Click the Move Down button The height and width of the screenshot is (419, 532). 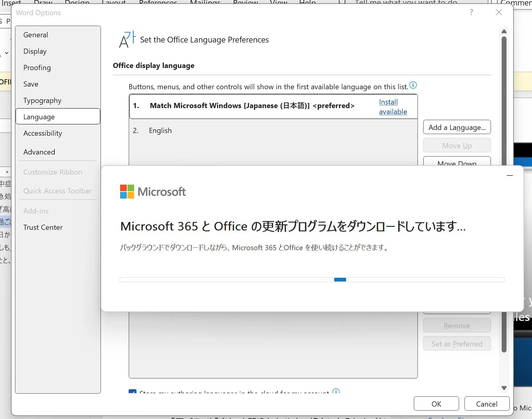(457, 162)
